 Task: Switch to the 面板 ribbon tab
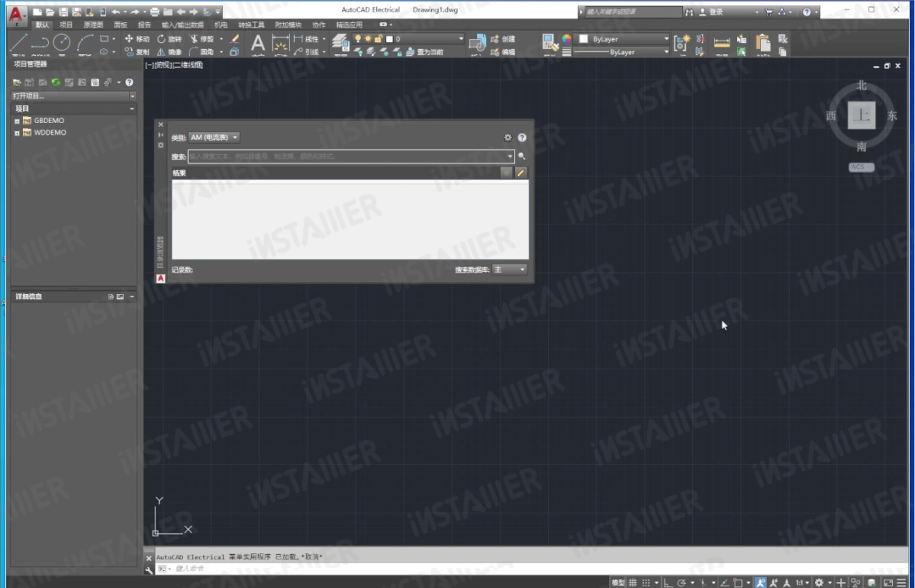pos(120,25)
